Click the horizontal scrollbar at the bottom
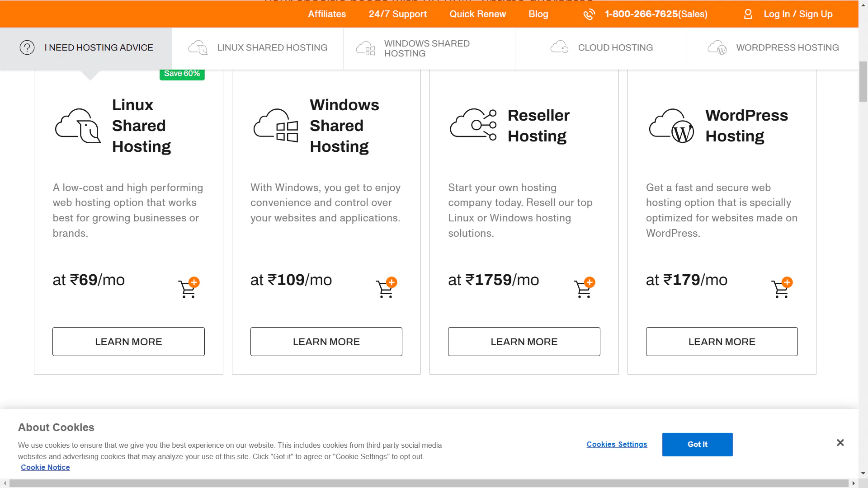The height and width of the screenshot is (488, 868). pyautogui.click(x=429, y=483)
